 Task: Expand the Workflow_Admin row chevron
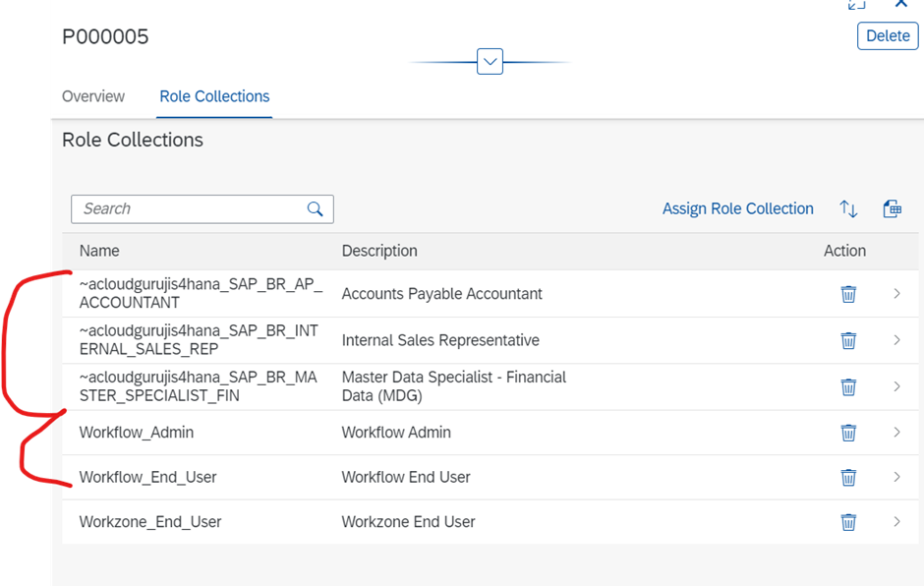point(896,433)
